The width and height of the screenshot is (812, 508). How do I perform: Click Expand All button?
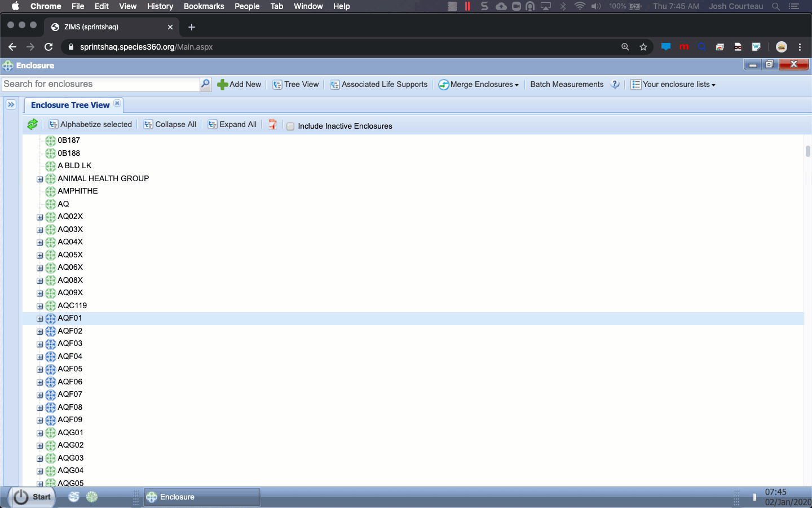(232, 124)
